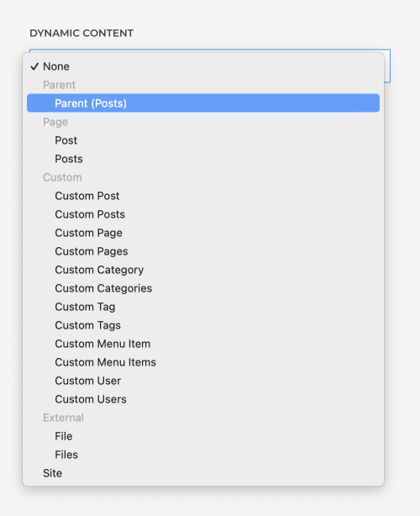The height and width of the screenshot is (516, 420).
Task: Select the Custom Menu Item entry
Action: pyautogui.click(x=203, y=344)
